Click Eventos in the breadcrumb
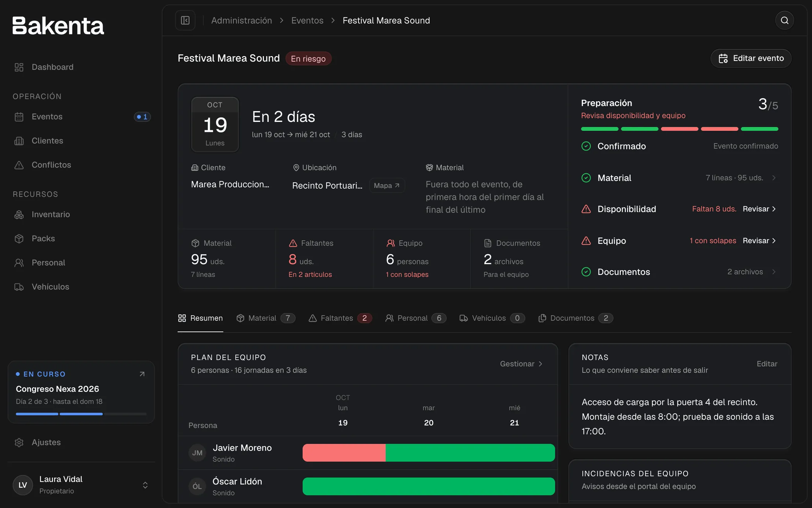Image resolution: width=812 pixels, height=508 pixels. click(x=307, y=20)
